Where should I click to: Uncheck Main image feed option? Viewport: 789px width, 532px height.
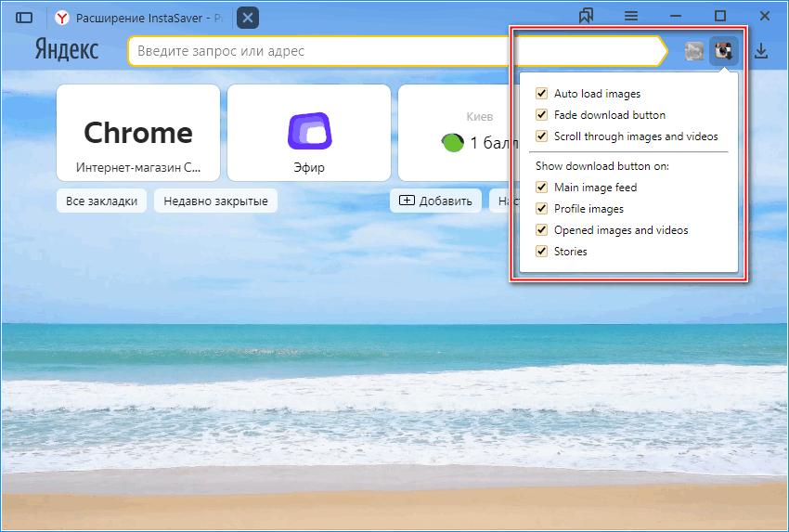coord(542,188)
